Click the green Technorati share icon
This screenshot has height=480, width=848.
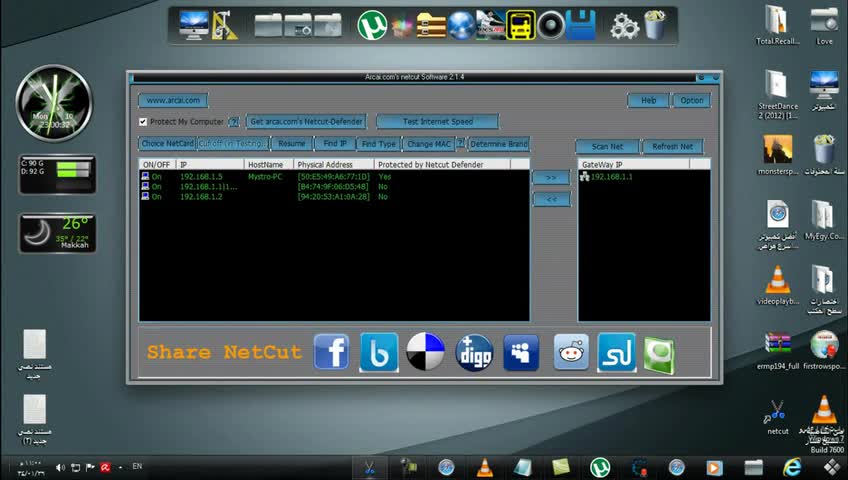pyautogui.click(x=659, y=355)
